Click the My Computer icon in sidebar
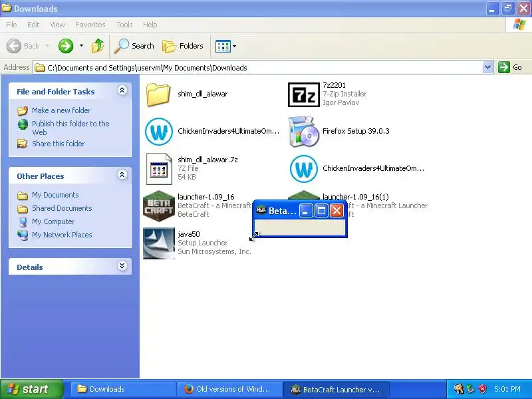 [x=23, y=222]
